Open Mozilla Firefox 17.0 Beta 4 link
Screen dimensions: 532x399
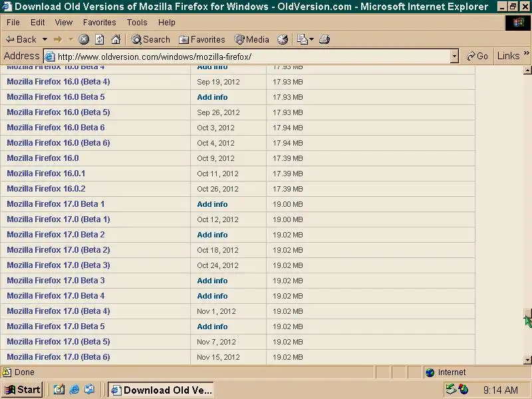pyautogui.click(x=56, y=295)
